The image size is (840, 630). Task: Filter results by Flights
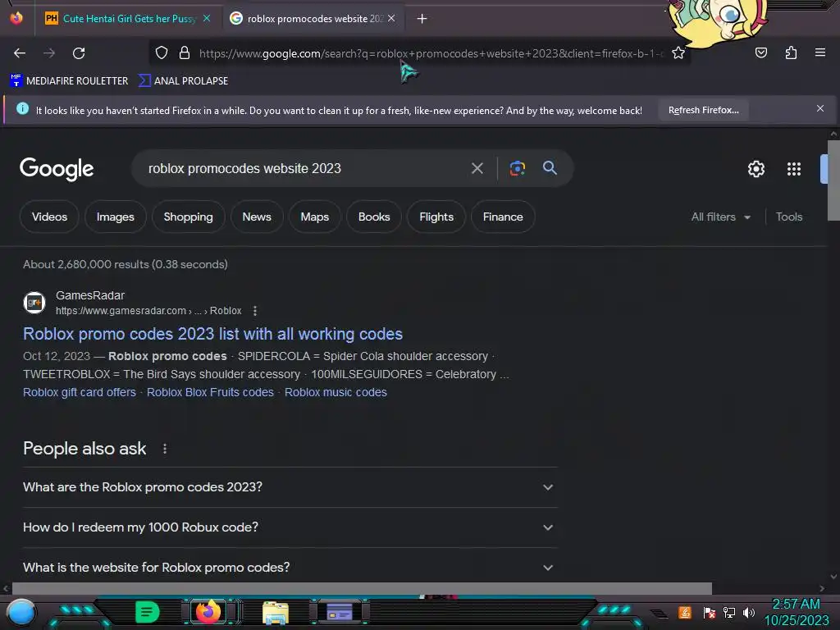(436, 217)
